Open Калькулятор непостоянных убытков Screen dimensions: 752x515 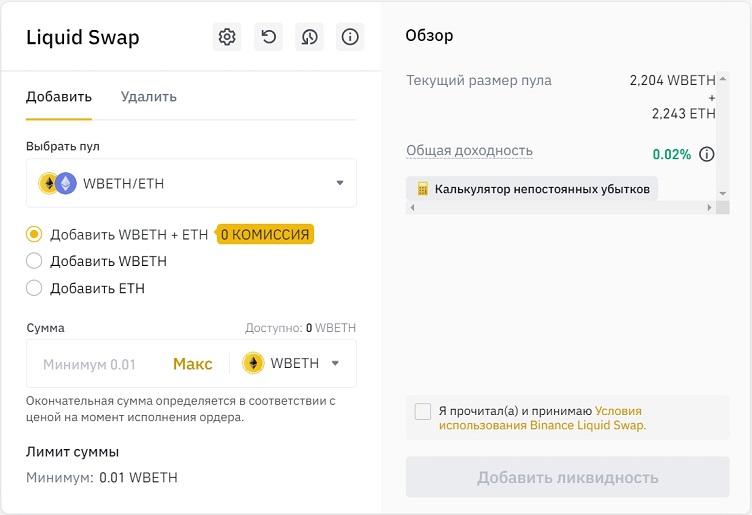click(x=532, y=189)
